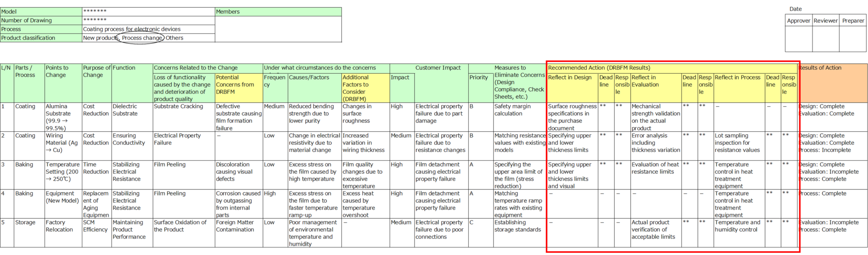
Task: Click the 'Results of Action' orange header
Action: pos(832,83)
